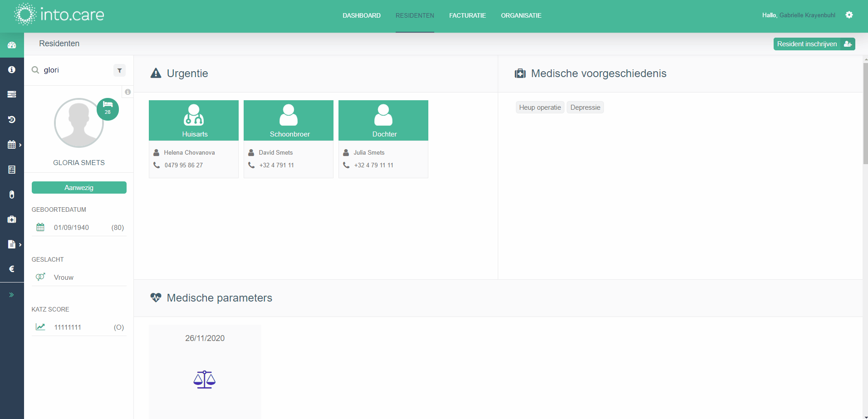Open the Organisatie menu
Image resolution: width=868 pixels, height=419 pixels.
pos(521,15)
